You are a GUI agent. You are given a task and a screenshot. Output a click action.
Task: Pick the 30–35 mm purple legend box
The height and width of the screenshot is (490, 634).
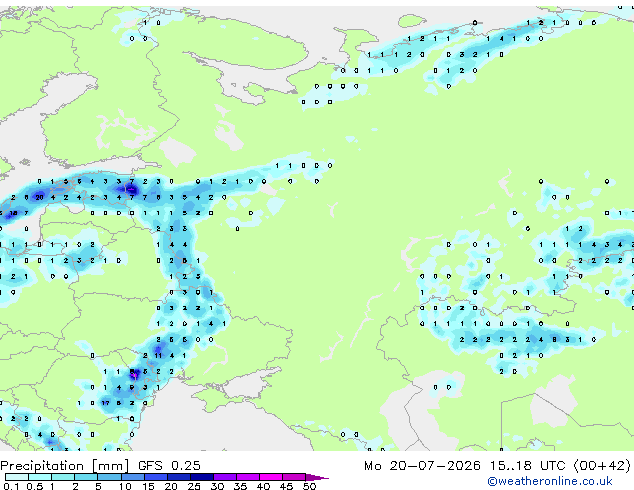(224, 477)
